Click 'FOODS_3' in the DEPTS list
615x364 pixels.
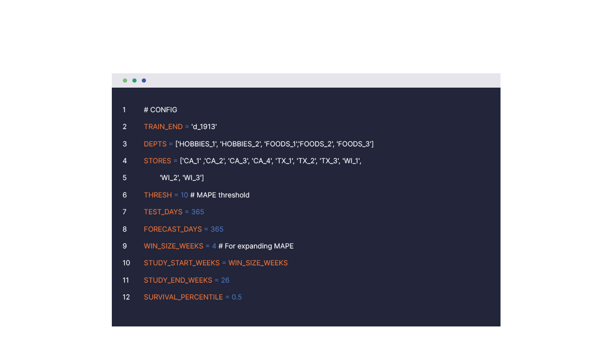tap(353, 144)
